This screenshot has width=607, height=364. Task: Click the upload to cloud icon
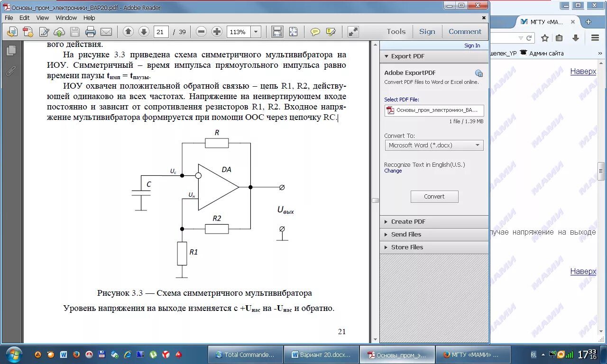pos(59,32)
